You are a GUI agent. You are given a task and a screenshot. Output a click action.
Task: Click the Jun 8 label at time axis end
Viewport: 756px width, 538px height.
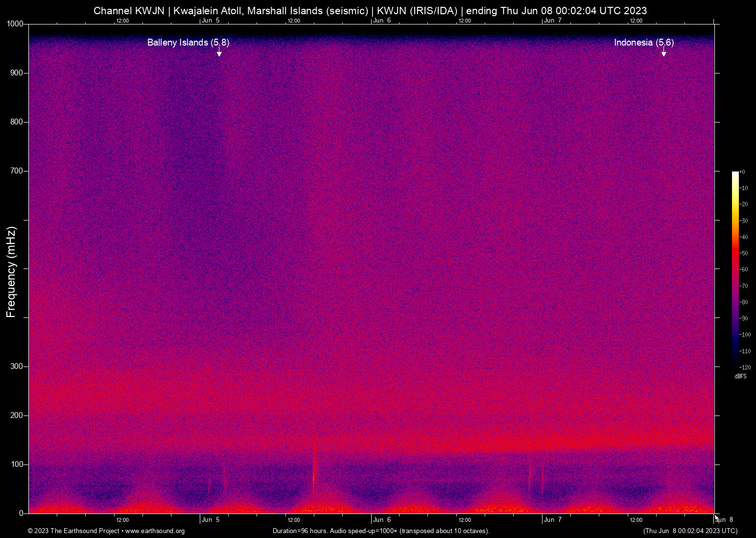tap(725, 520)
